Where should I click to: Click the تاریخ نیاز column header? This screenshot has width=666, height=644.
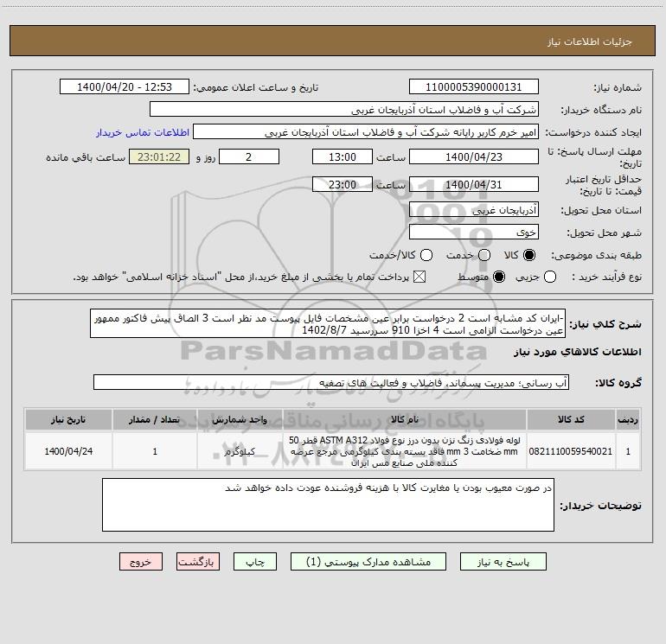(68, 419)
